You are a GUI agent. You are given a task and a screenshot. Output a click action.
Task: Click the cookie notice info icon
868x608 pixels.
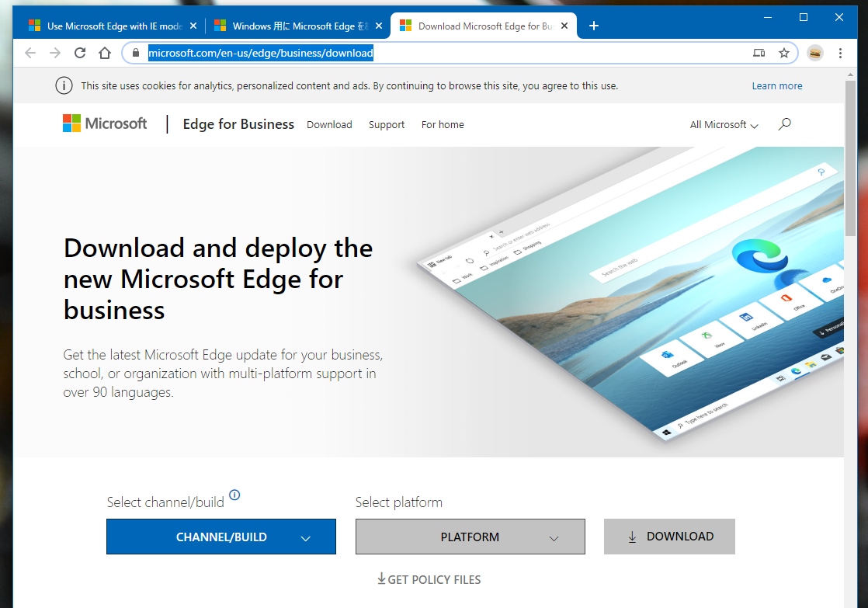[x=64, y=86]
